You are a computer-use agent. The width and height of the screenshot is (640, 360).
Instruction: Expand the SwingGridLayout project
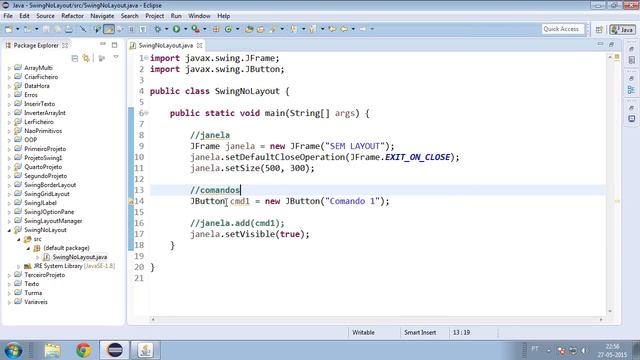[x=9, y=195]
